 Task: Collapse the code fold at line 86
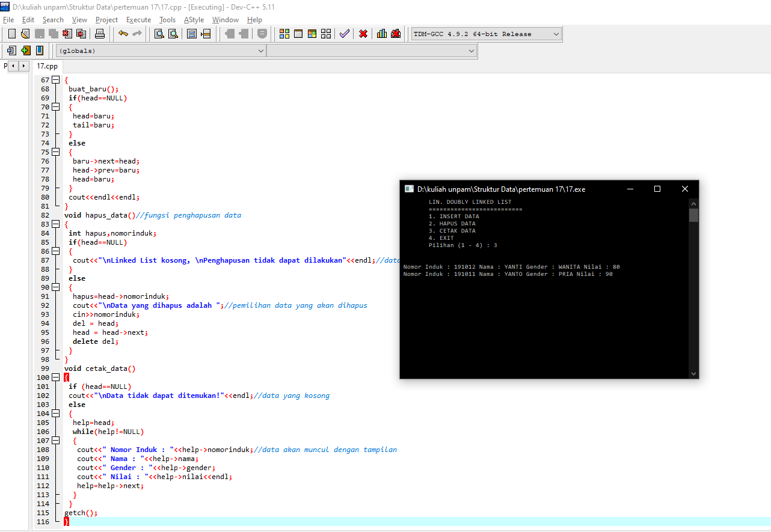click(x=56, y=251)
